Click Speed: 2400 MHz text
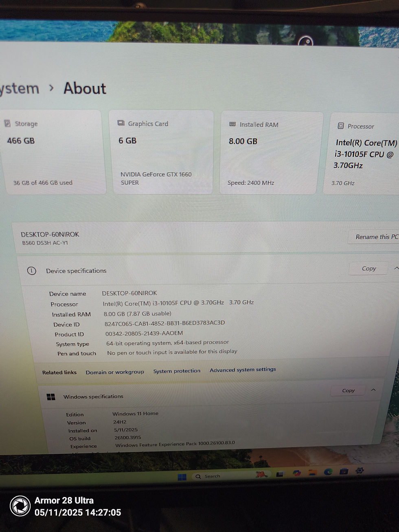Viewport: 399px width, 532px height. point(251,183)
